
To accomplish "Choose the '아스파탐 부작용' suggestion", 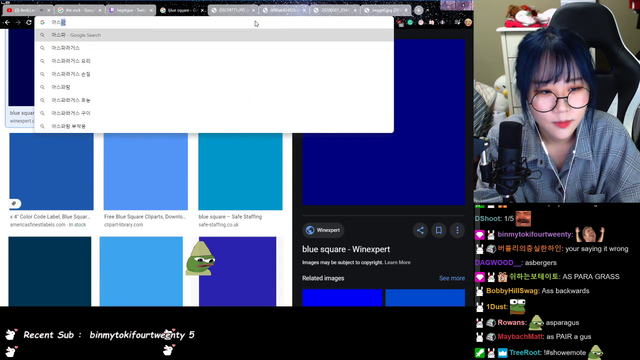I will coord(214,127).
